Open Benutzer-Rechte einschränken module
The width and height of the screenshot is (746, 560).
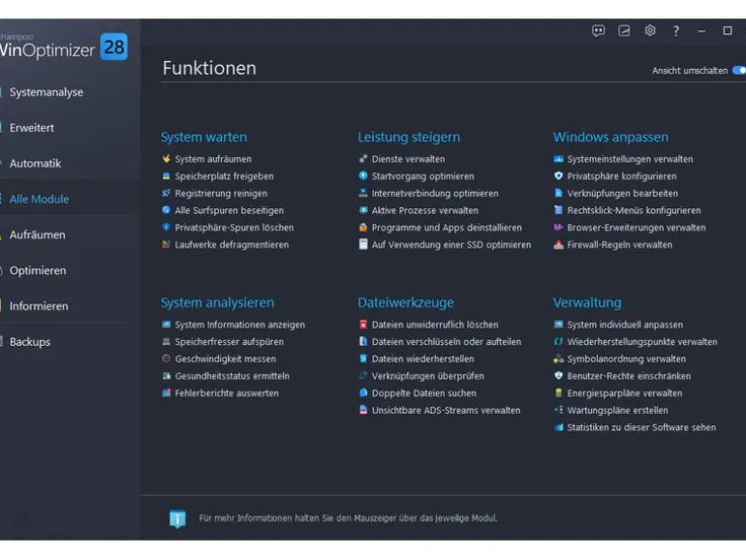click(x=629, y=376)
